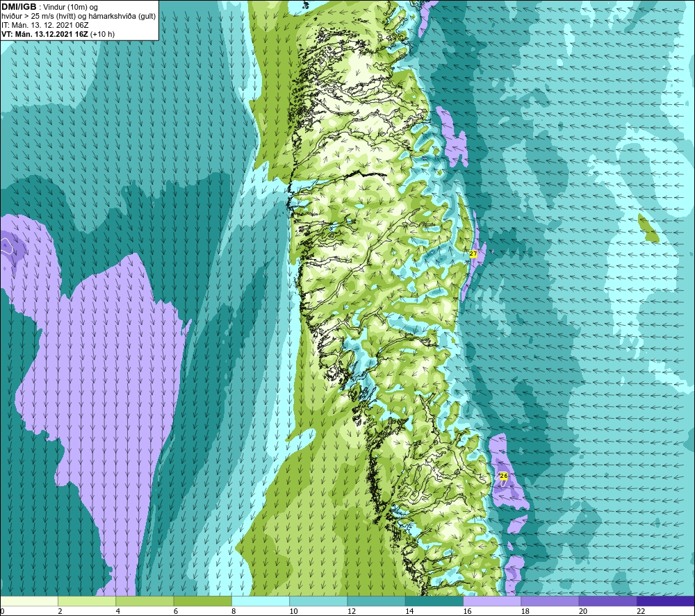
Task: Click the 4-6 m/s legend swatch
Action: 145,601
